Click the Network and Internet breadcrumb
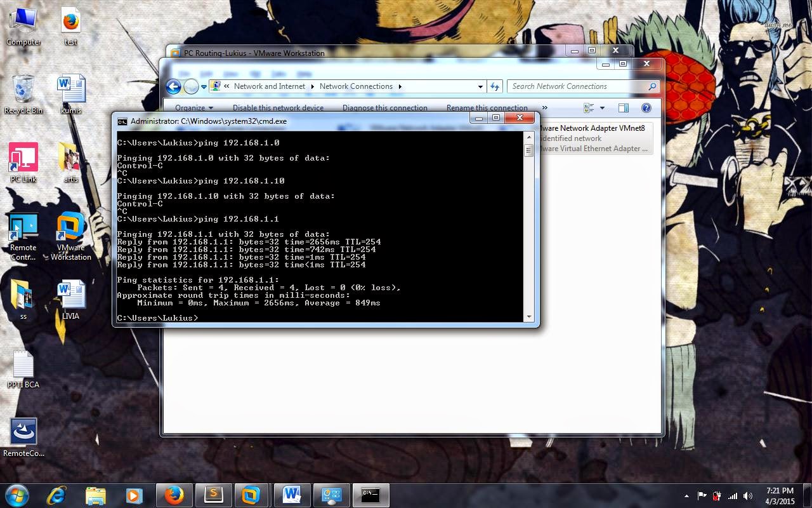This screenshot has width=812, height=508. (270, 86)
